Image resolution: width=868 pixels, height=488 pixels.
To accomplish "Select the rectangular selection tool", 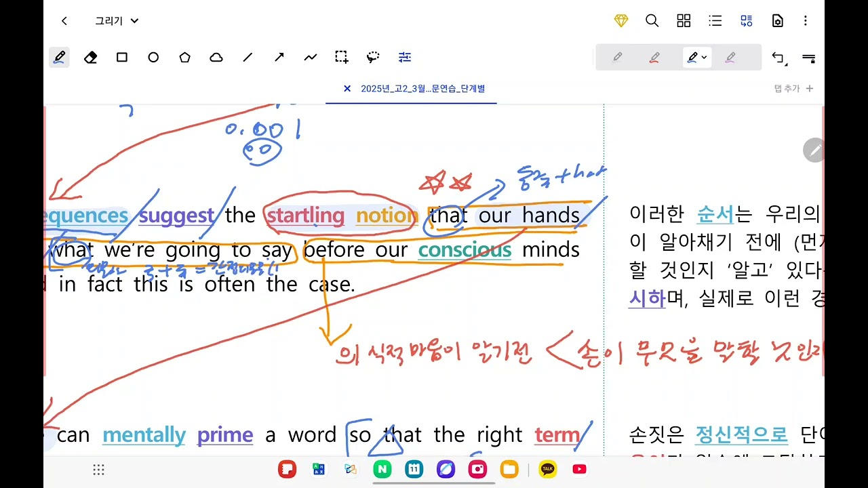I will point(342,58).
